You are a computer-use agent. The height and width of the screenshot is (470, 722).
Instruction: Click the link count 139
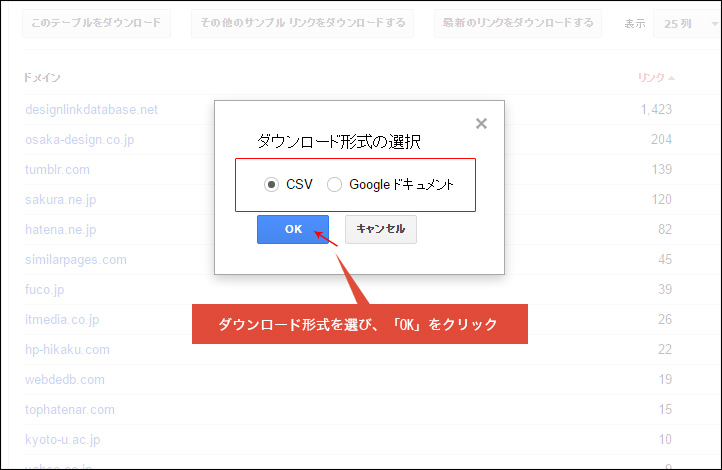(x=662, y=169)
